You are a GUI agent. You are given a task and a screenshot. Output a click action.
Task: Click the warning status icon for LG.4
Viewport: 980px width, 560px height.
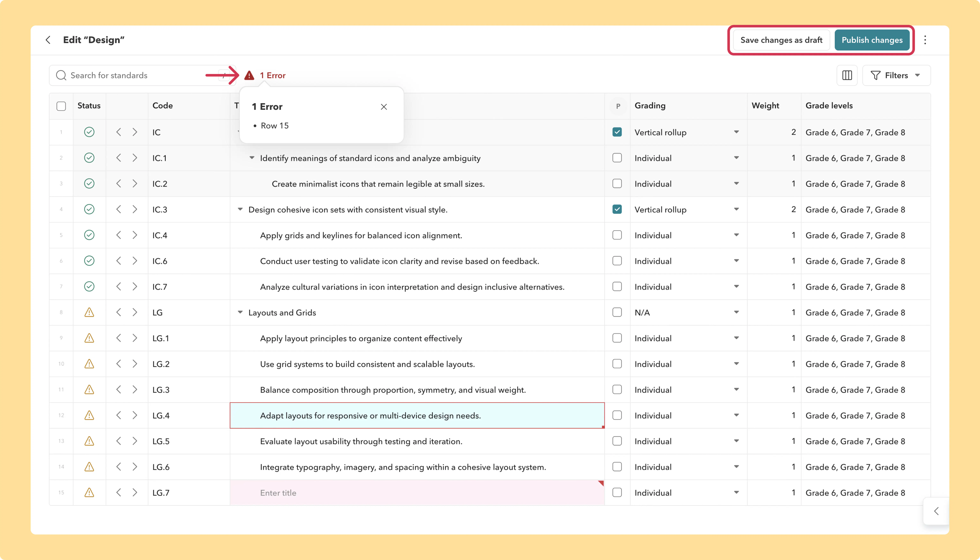coord(89,415)
